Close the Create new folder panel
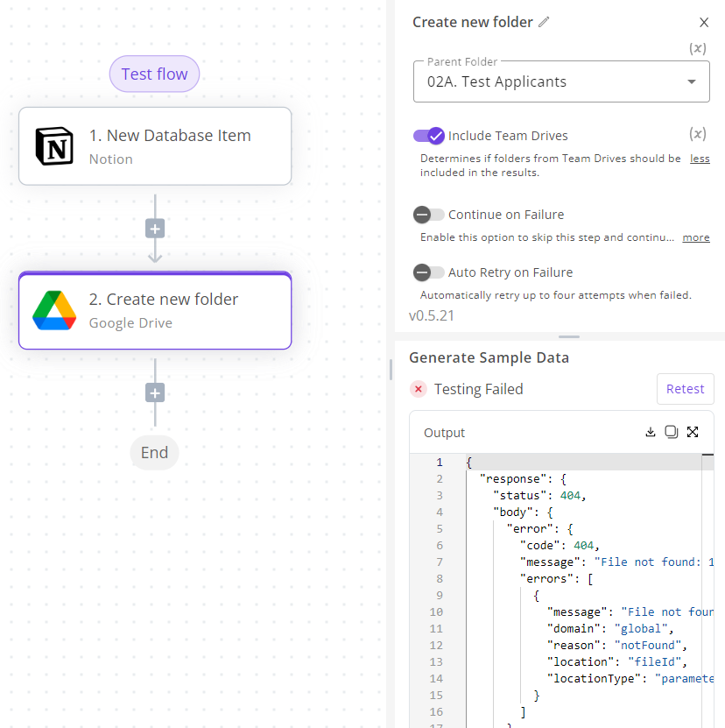 pyautogui.click(x=704, y=23)
